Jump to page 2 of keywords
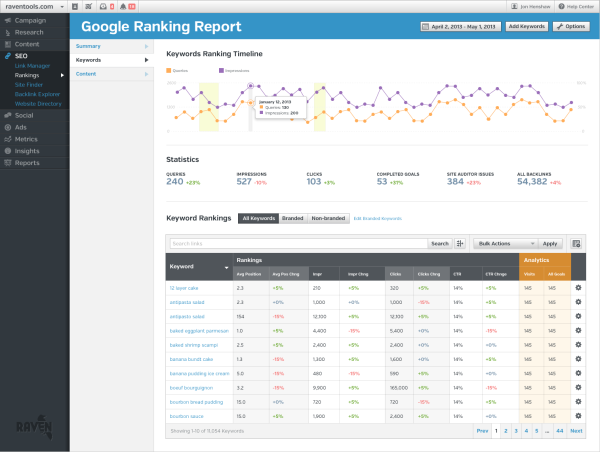This screenshot has height=452, width=600. pos(505,431)
